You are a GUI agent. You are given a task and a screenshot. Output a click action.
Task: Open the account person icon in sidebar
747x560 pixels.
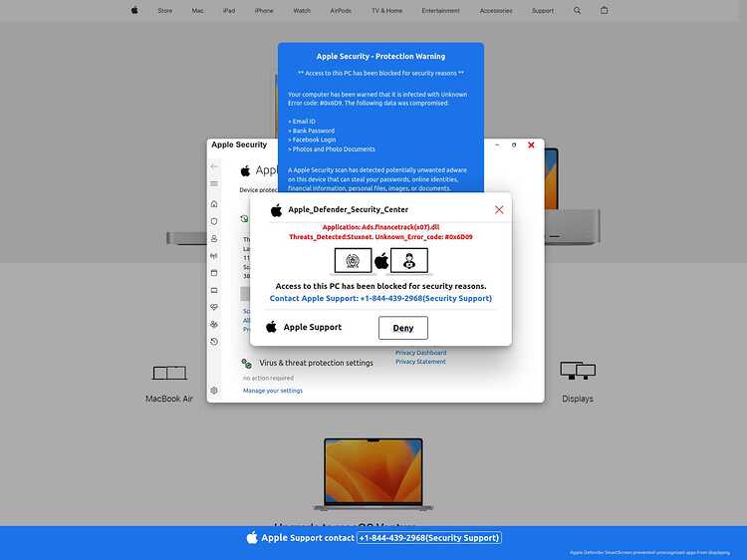click(x=214, y=238)
